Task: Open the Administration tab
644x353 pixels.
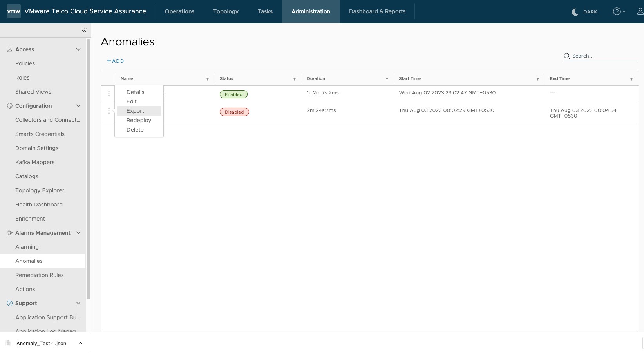Action: [311, 11]
